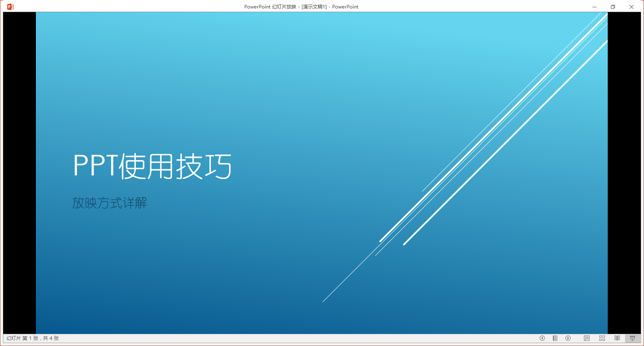Screen dimensions: 644x346
Task: Switch to Normal view icon
Action: pos(587,338)
